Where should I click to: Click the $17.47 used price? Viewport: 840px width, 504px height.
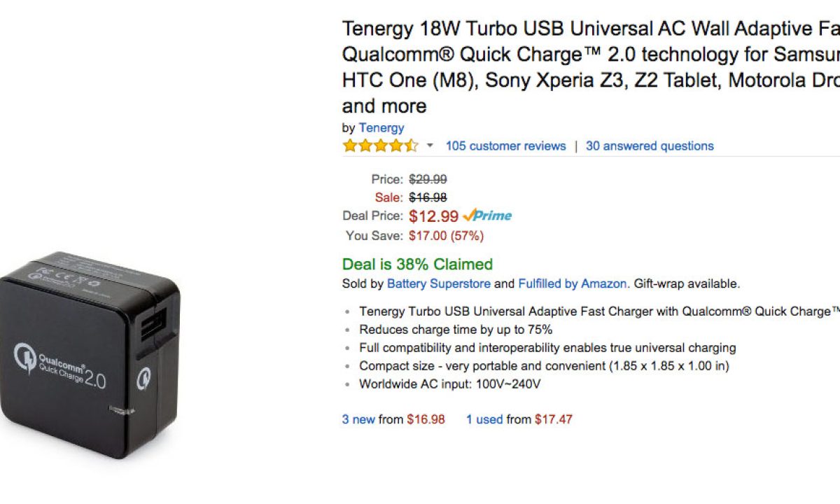coord(554,419)
